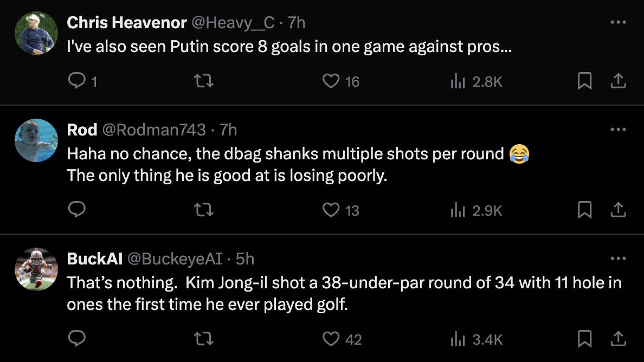
Task: Bookmark Rod's tweet
Action: pos(584,210)
